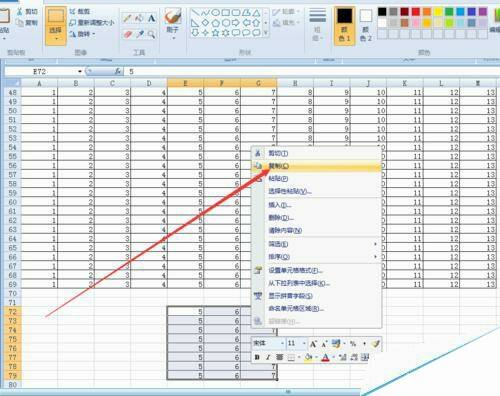Screen dimensions: 500x396
Task: Open the font size 11 dropdown
Action: [304, 343]
